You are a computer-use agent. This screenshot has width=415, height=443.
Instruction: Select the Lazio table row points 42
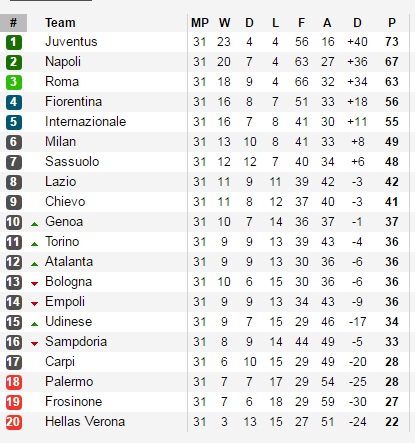205,182
